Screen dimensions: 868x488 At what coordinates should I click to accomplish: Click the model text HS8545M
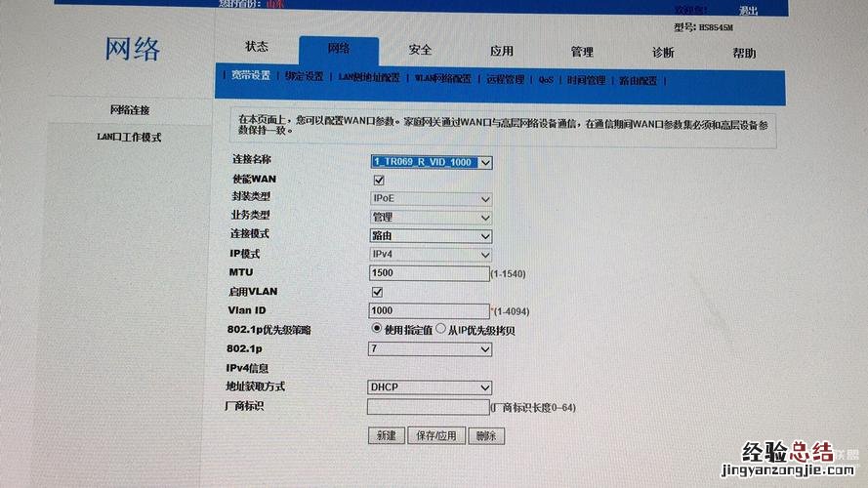point(716,27)
